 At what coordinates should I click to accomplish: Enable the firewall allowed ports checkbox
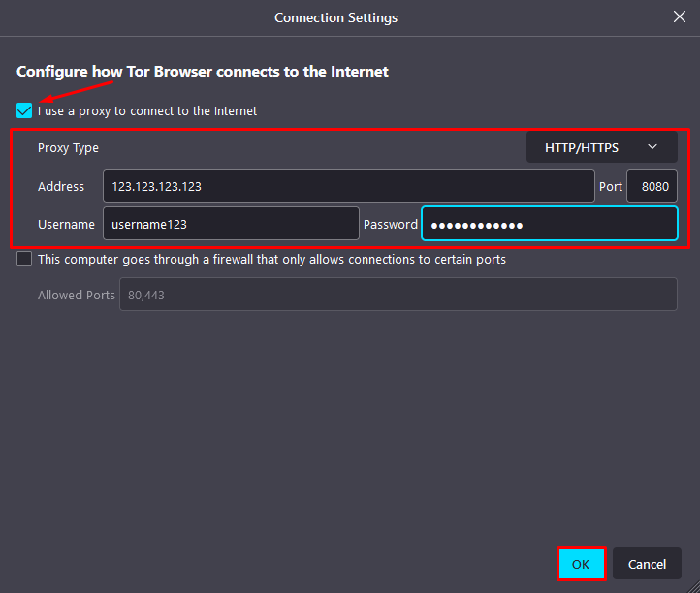24,259
